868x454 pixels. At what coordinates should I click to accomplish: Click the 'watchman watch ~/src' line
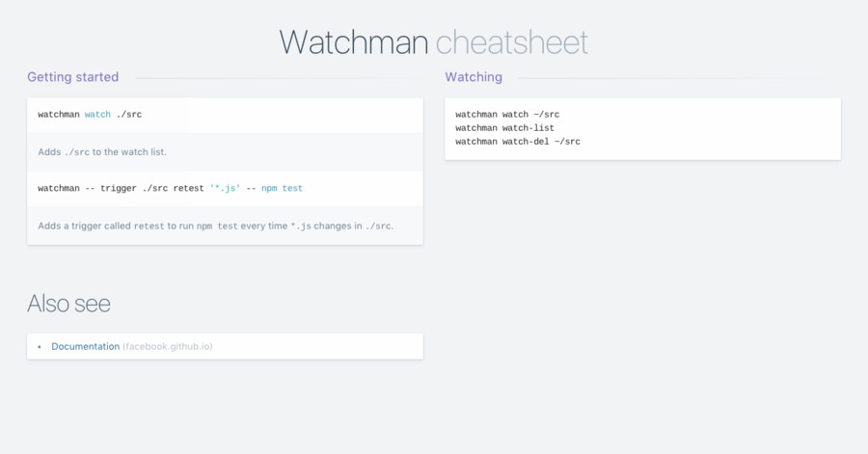[507, 115]
